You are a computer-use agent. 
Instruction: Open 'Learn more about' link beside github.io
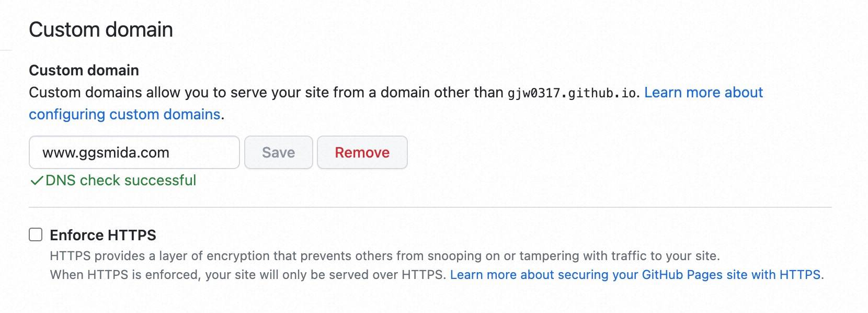click(703, 93)
